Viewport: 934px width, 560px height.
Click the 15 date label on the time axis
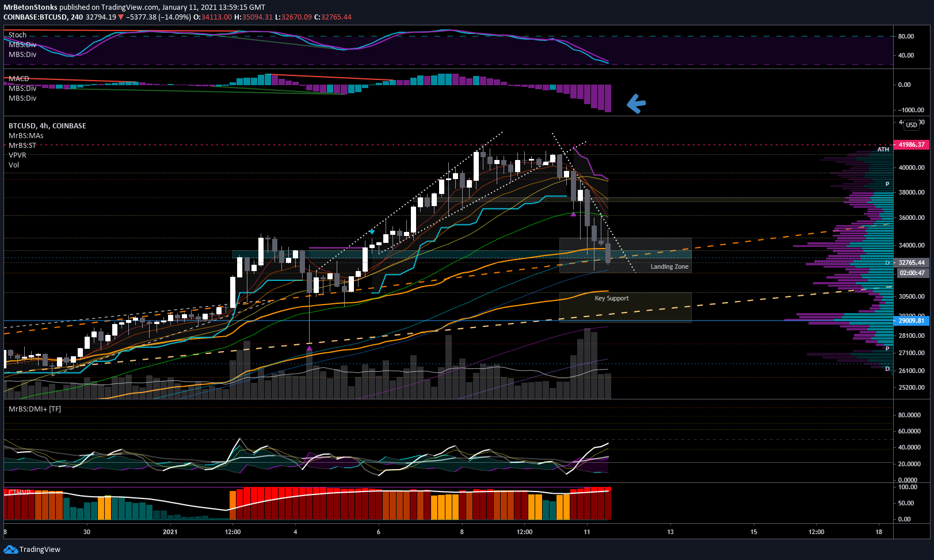pos(754,532)
